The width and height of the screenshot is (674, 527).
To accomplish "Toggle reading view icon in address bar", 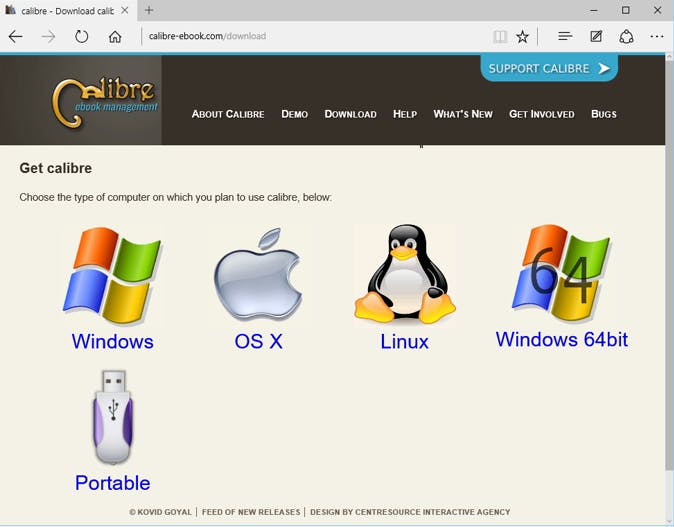I will pyautogui.click(x=500, y=37).
